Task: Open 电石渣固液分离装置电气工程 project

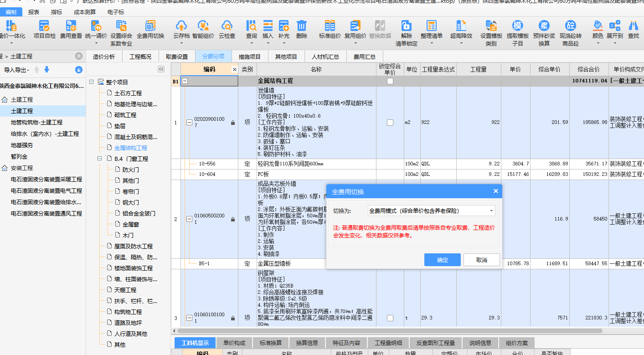Action: point(46,190)
